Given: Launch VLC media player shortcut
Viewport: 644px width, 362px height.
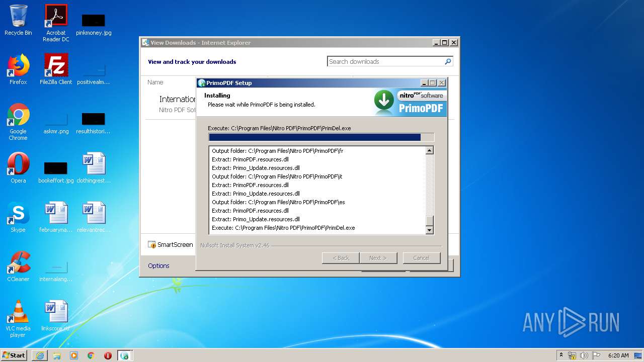Looking at the screenshot, I should tap(18, 319).
